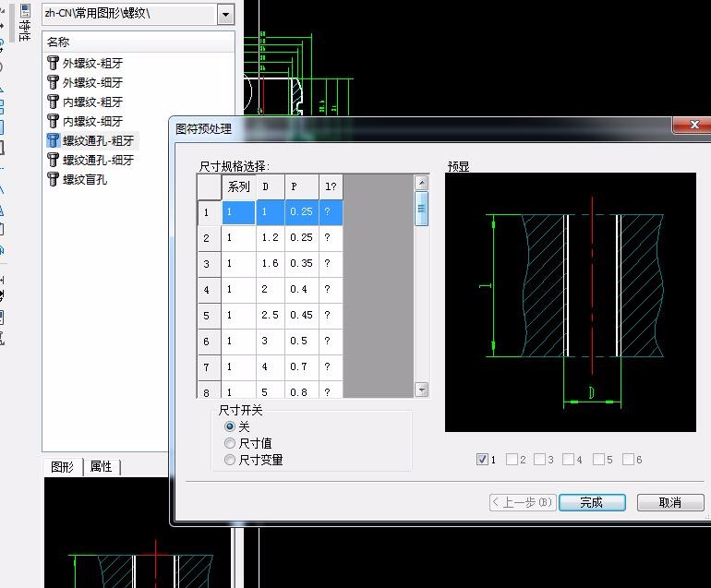Viewport: 711px width, 588px height.
Task: Select 螺纹盲孔 list item text
Action: pos(85,180)
